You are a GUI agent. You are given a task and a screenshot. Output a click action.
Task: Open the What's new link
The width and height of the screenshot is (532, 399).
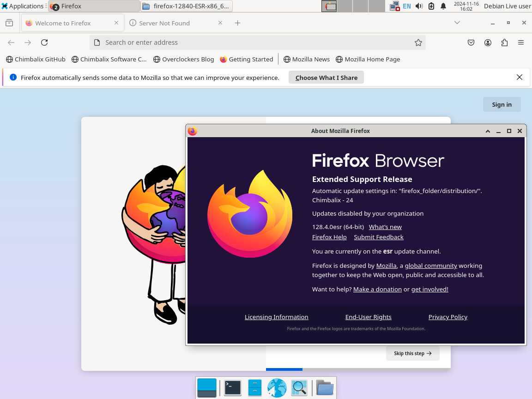pos(385,227)
